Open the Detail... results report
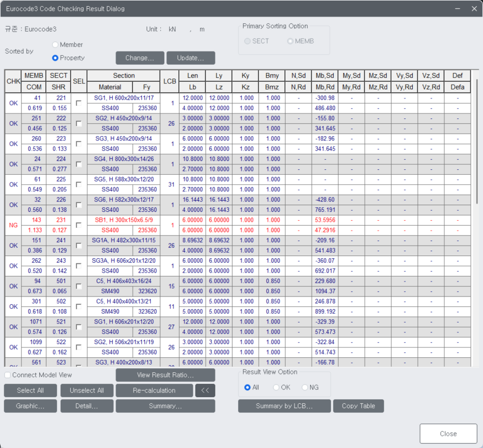483x448 pixels. (87, 405)
